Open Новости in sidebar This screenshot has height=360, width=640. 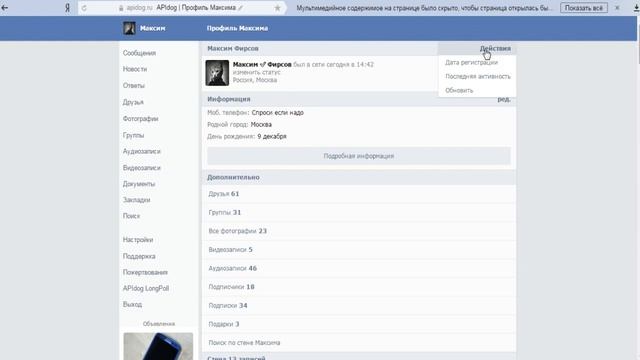pyautogui.click(x=135, y=69)
